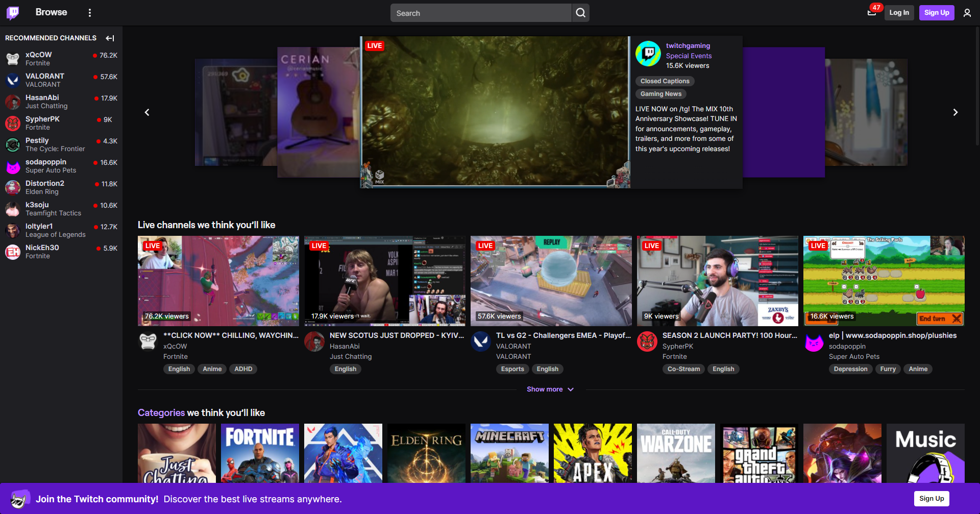Select the Furry tag
The height and width of the screenshot is (514, 980).
tap(888, 369)
